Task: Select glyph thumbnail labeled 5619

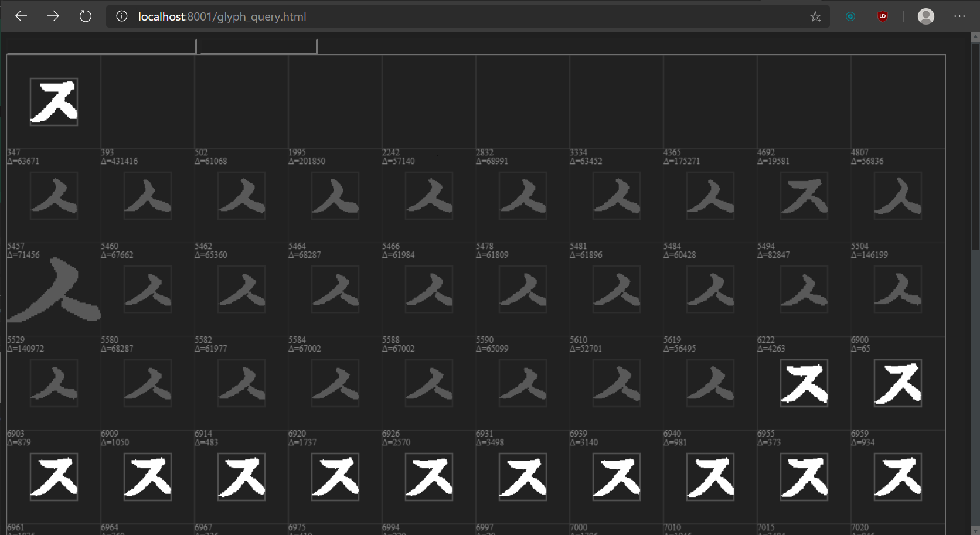Action: 710,383
